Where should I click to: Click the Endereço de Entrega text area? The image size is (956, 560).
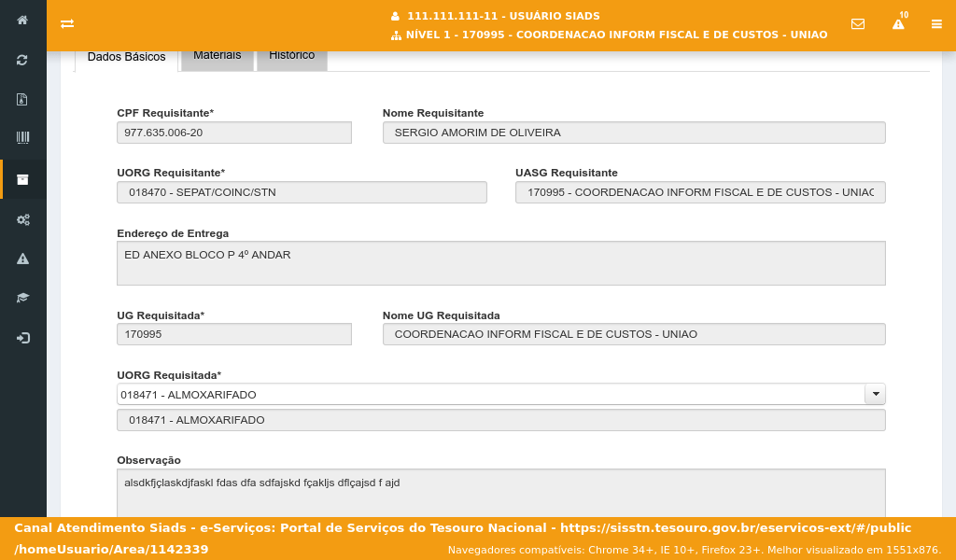coord(501,263)
